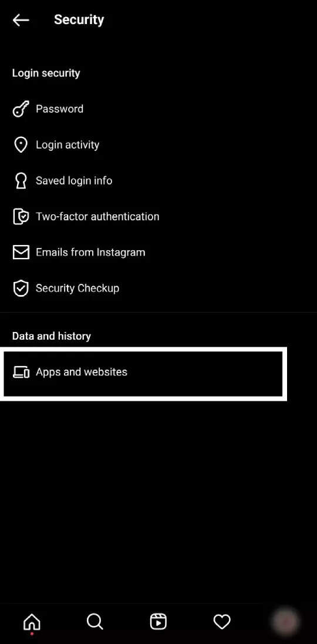Open the Search magnifier tab
The image size is (317, 644).
95,622
